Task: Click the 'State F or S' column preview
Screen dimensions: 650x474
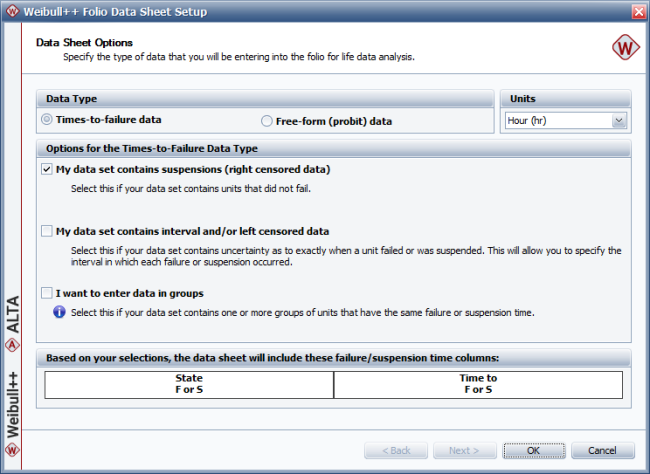Action: coord(189,384)
